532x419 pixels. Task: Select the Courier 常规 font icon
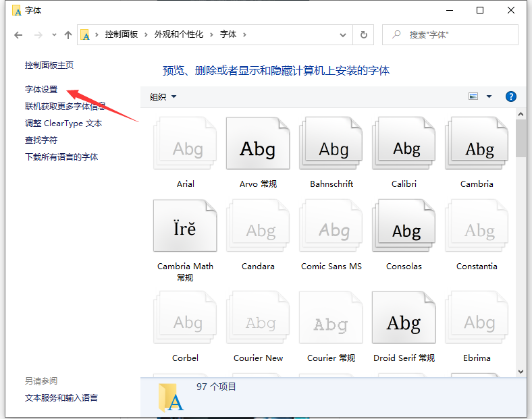tap(331, 317)
